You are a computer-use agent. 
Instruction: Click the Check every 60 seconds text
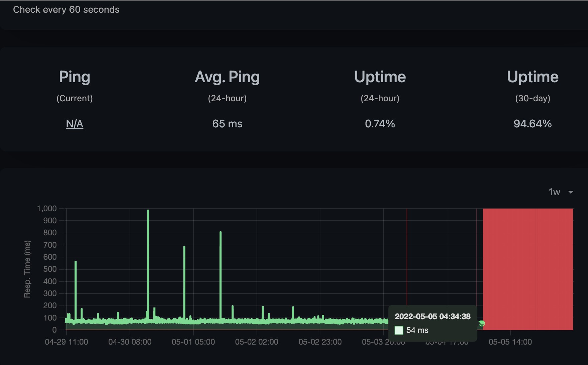point(66,10)
